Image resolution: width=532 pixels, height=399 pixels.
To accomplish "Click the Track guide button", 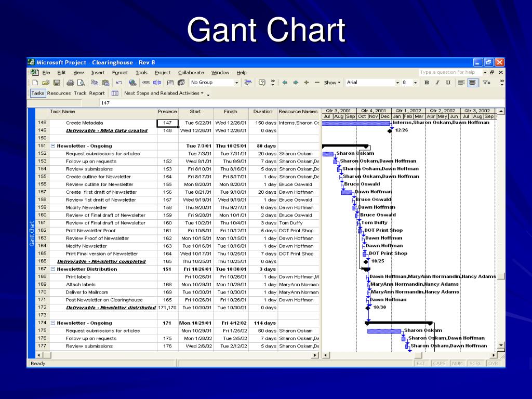I will (80, 94).
